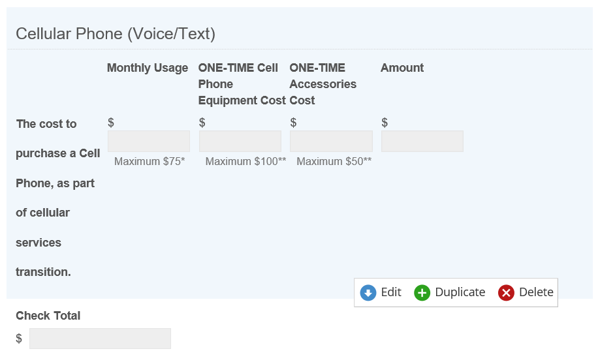
Task: Click the red Delete X icon
Action: point(506,293)
